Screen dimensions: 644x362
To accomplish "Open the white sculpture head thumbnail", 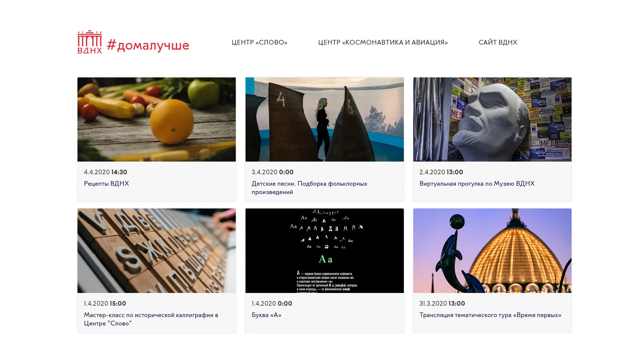I will point(492,119).
